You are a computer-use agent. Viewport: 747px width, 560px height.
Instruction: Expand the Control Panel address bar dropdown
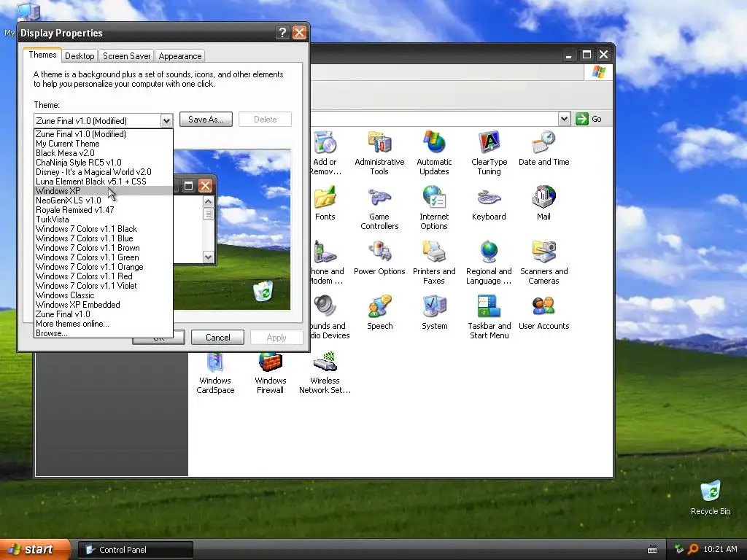(564, 119)
